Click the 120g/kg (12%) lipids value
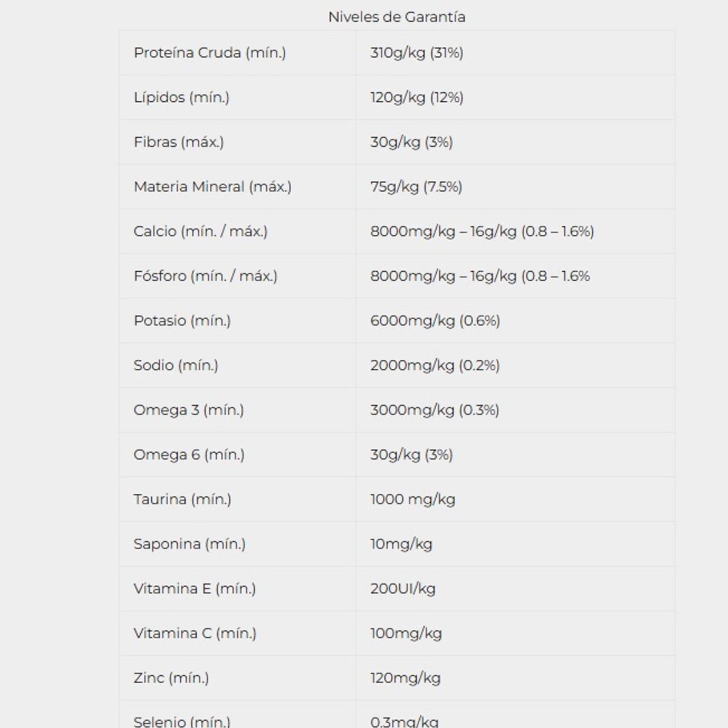728x728 pixels. click(x=417, y=98)
